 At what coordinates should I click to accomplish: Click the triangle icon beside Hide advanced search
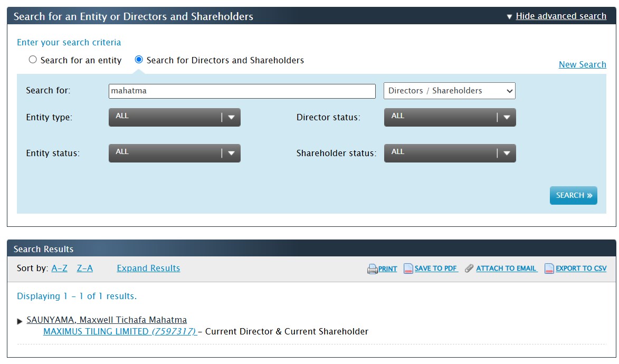[509, 16]
